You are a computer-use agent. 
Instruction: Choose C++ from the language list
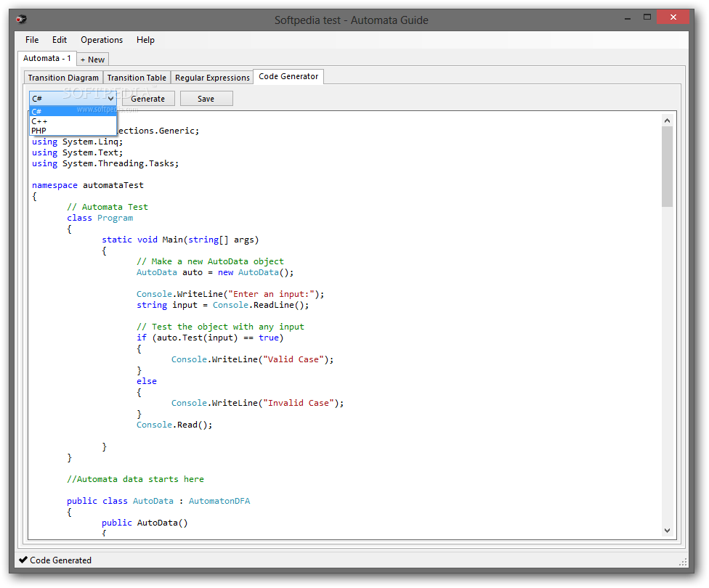click(x=73, y=121)
